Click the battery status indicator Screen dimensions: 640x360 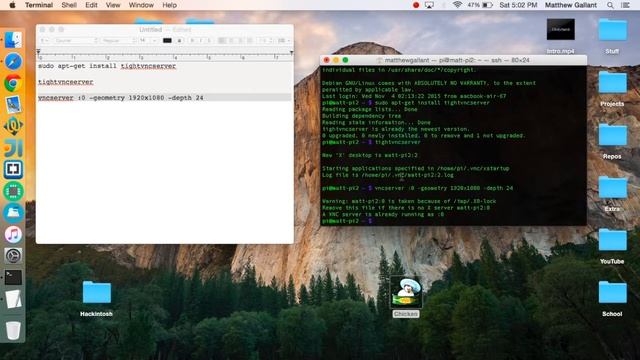tap(480, 5)
